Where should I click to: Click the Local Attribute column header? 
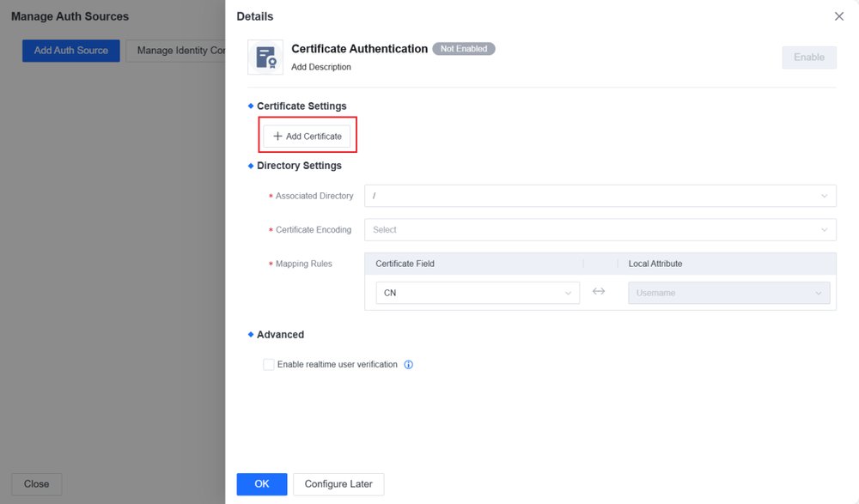(655, 264)
